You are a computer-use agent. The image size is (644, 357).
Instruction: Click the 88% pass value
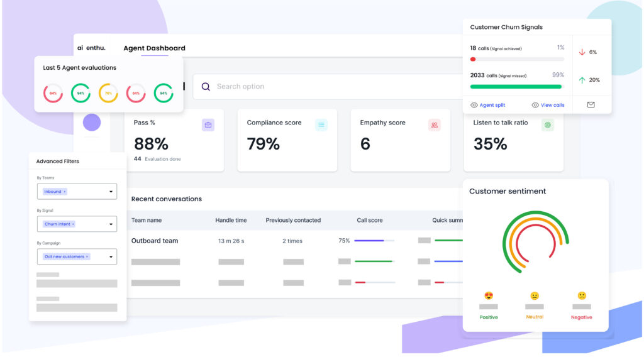coord(151,144)
